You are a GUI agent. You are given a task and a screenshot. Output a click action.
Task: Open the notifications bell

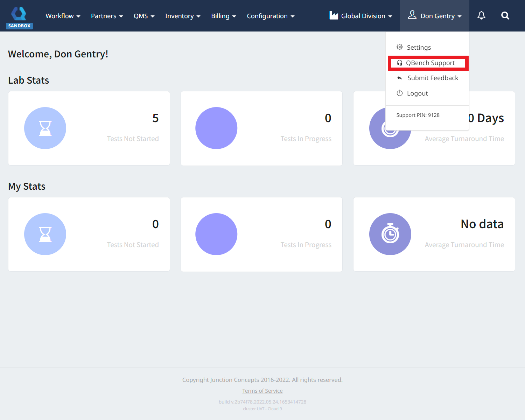[481, 16]
